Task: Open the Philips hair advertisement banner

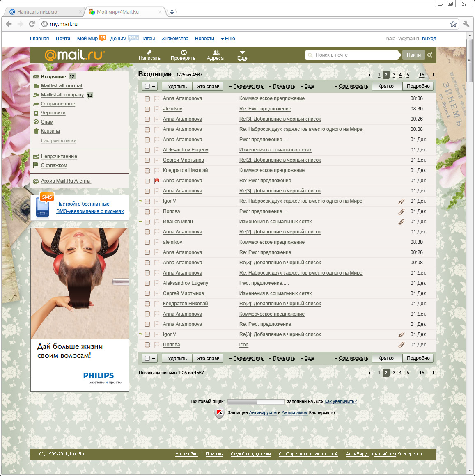Action: pos(80,310)
